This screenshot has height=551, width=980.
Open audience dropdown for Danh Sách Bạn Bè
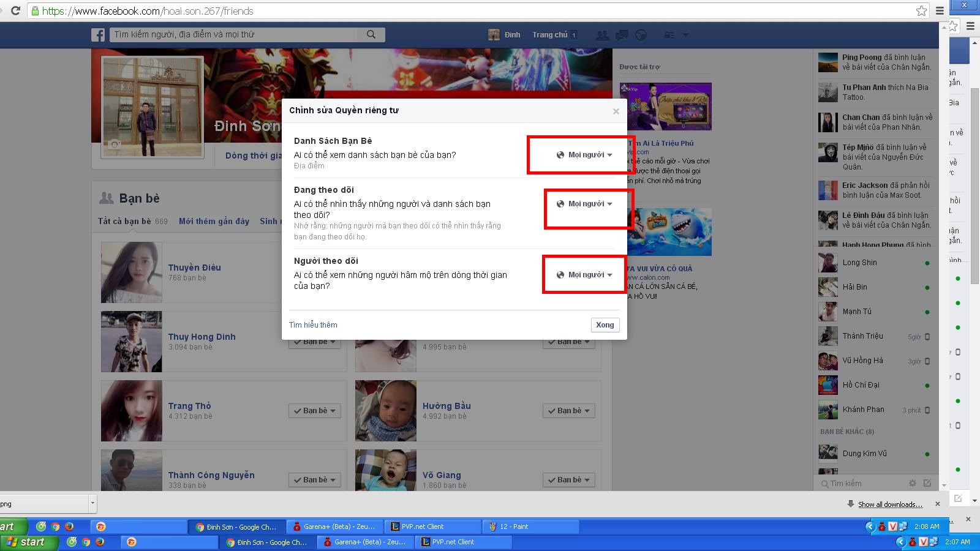click(584, 155)
